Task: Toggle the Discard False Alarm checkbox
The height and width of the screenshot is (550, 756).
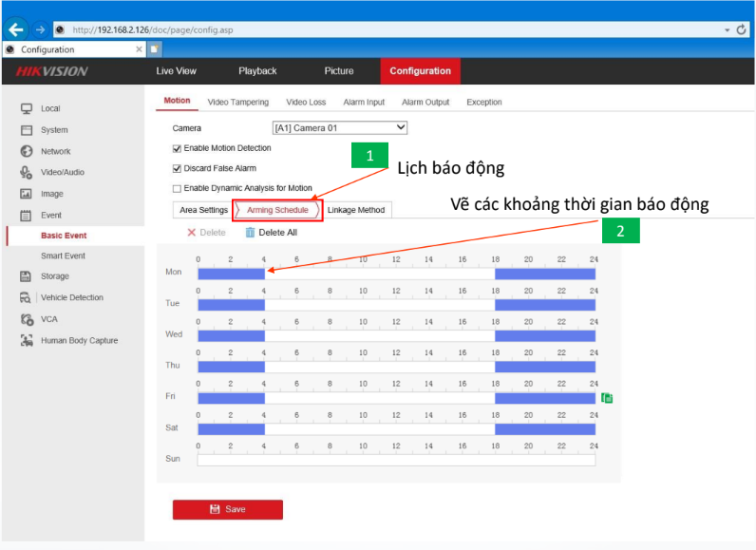Action: pyautogui.click(x=177, y=168)
